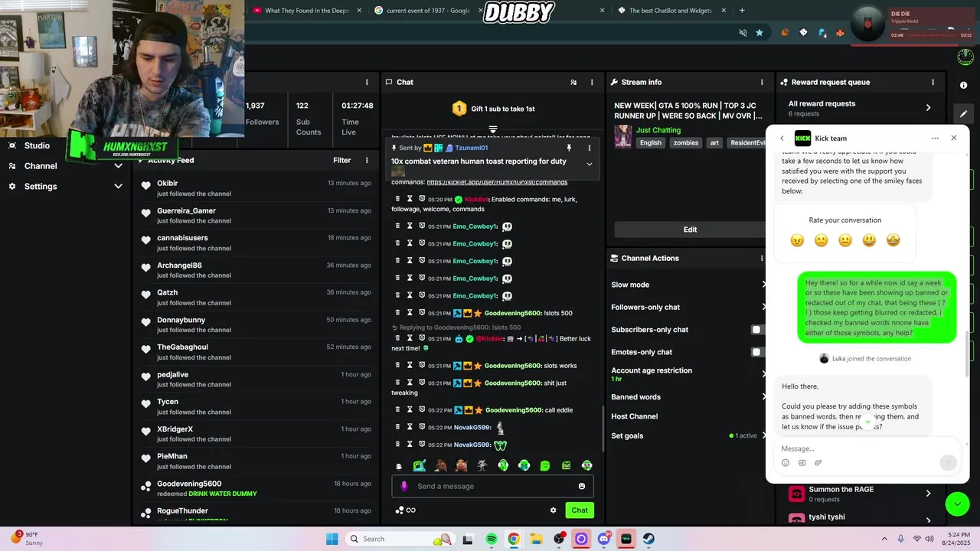Image resolution: width=980 pixels, height=551 pixels.
Task: Click the Just Chatting category link
Action: 658,130
